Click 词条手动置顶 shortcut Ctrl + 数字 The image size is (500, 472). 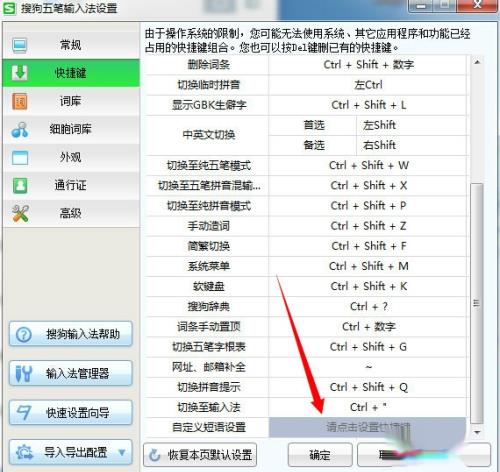[368, 327]
